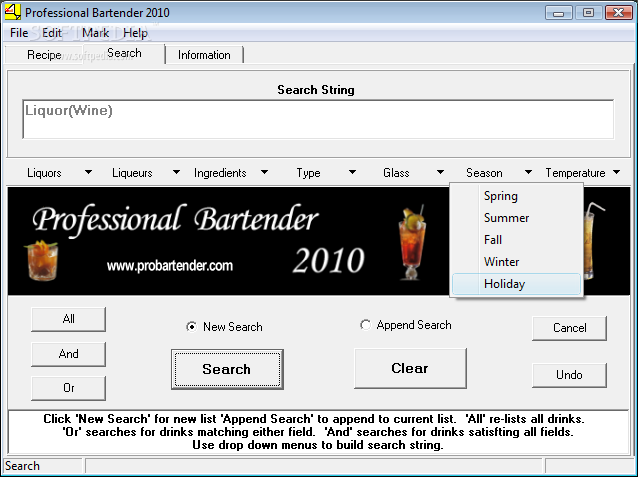Click the Professional Bartender title bar app icon

[x=12, y=12]
